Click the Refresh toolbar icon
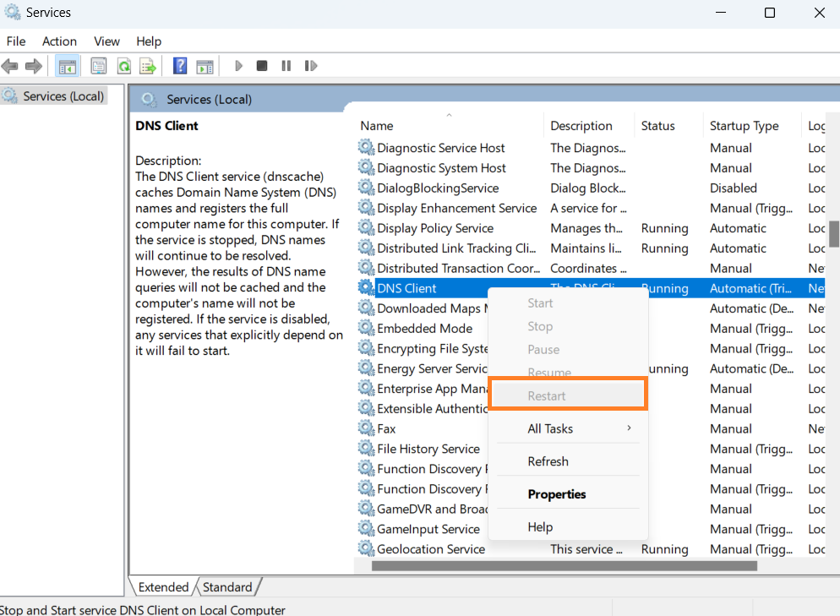 pyautogui.click(x=123, y=66)
